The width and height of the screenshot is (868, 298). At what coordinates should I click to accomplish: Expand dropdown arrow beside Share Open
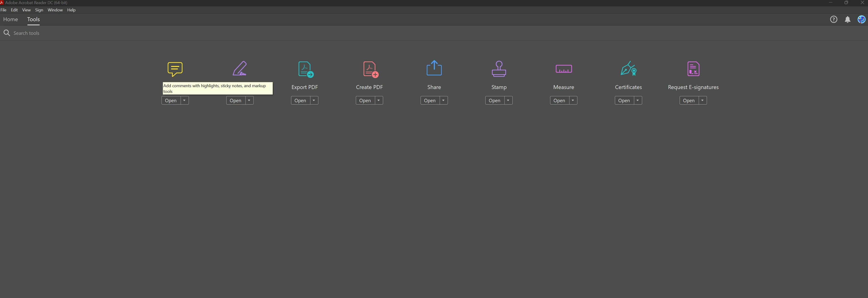[x=444, y=101]
